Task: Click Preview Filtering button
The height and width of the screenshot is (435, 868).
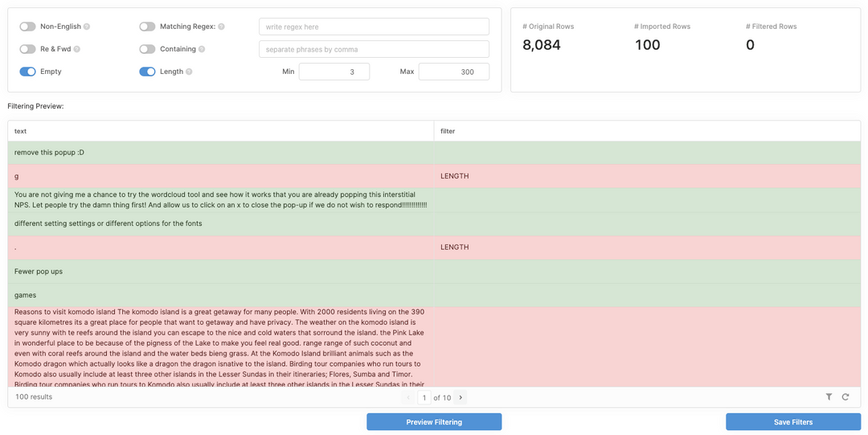Action: pos(434,421)
